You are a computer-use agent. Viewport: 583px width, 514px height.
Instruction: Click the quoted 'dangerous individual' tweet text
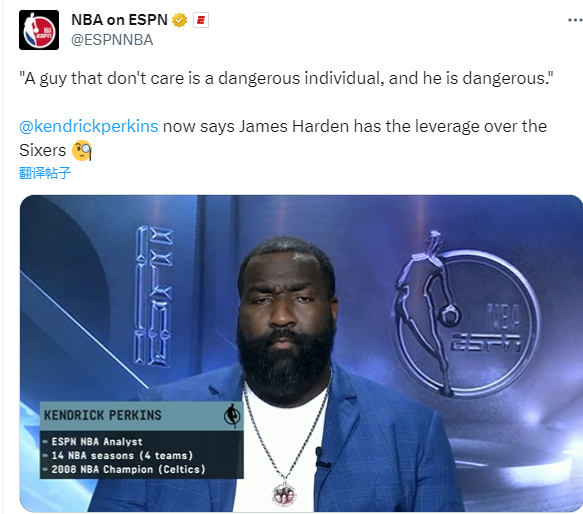[286, 78]
